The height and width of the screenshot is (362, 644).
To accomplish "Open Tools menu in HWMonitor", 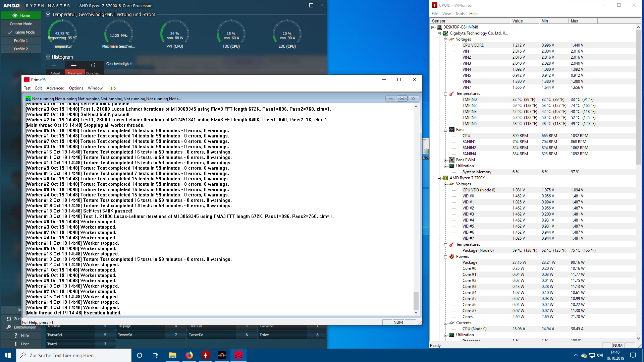I will click(x=460, y=14).
